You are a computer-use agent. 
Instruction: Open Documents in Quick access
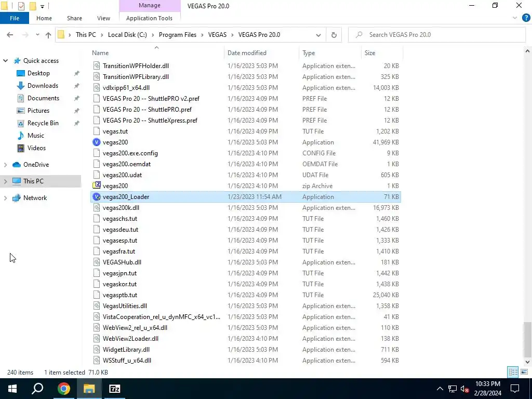(43, 98)
